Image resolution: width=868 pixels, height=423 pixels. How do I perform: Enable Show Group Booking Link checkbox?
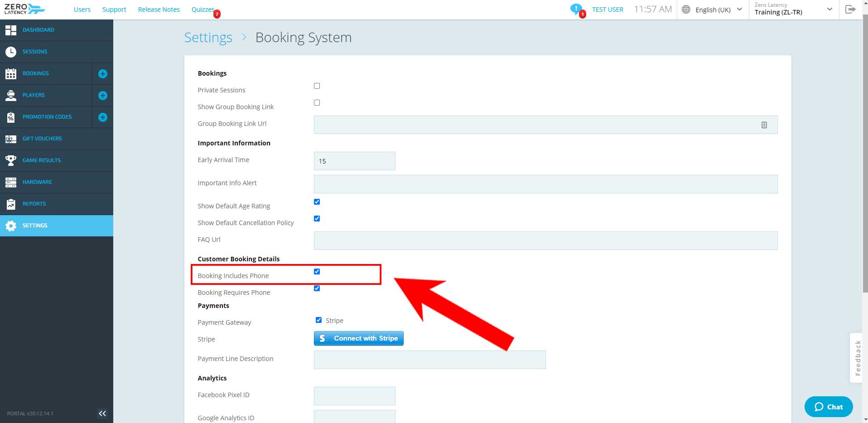[317, 102]
